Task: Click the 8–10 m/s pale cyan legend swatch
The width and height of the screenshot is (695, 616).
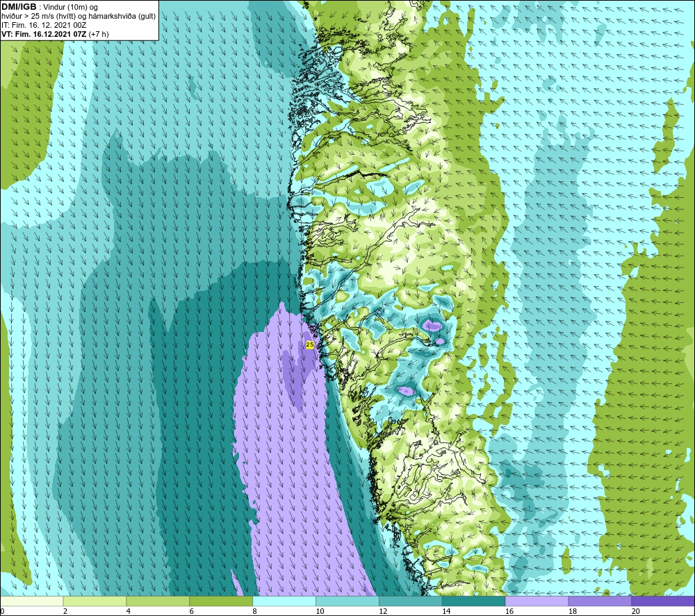Action: point(284,601)
